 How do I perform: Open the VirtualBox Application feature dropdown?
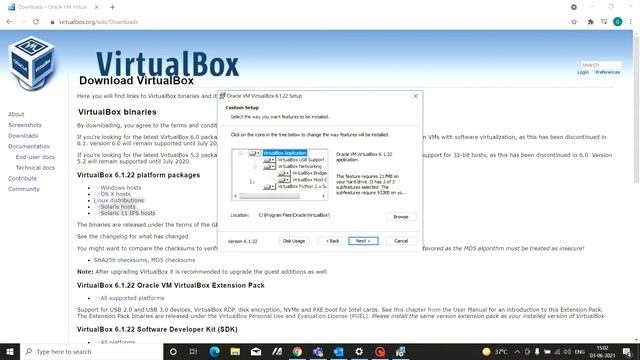pos(255,153)
